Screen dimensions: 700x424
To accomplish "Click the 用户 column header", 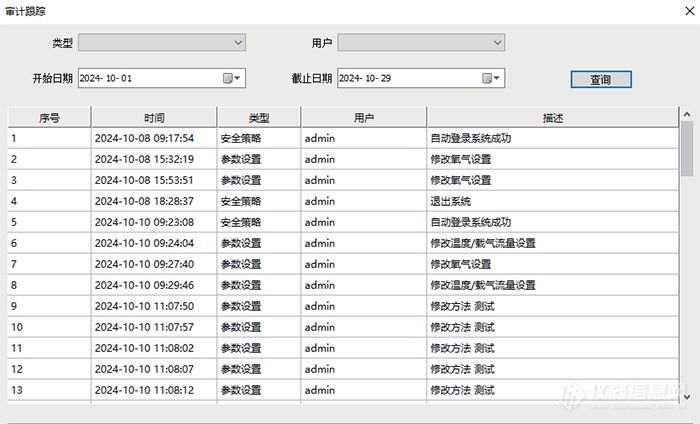I will click(363, 118).
